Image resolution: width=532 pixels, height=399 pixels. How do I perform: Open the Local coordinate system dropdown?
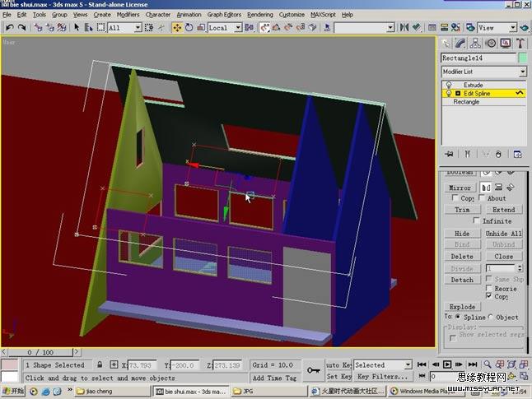[x=238, y=27]
